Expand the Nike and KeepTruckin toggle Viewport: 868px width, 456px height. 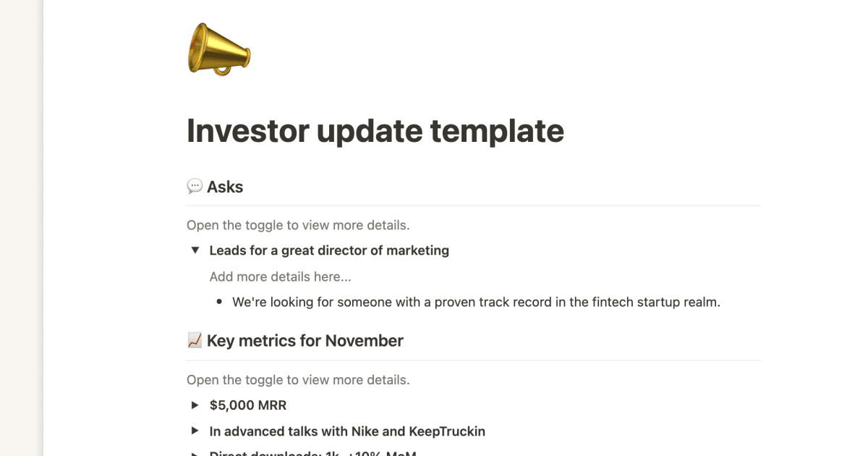point(195,431)
